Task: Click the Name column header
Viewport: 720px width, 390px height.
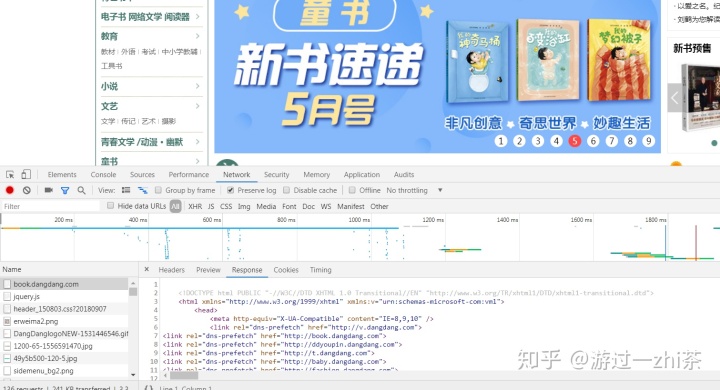Action: [69, 269]
